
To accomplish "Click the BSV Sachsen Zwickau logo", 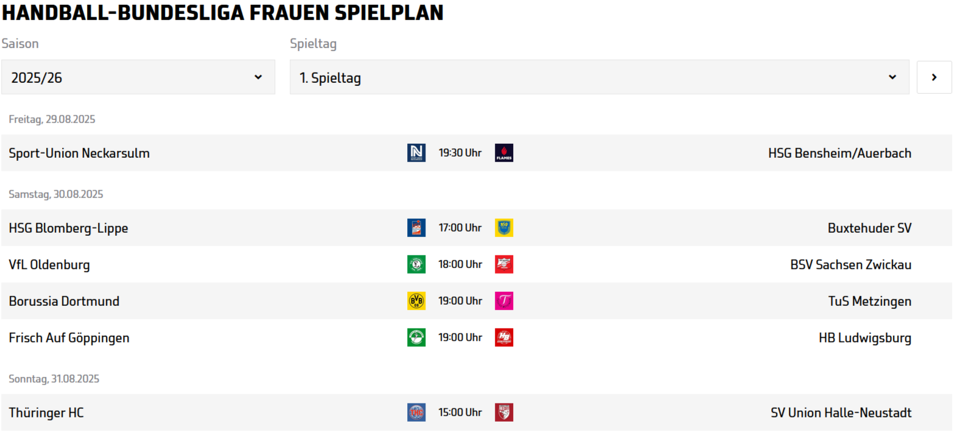I will [x=504, y=264].
